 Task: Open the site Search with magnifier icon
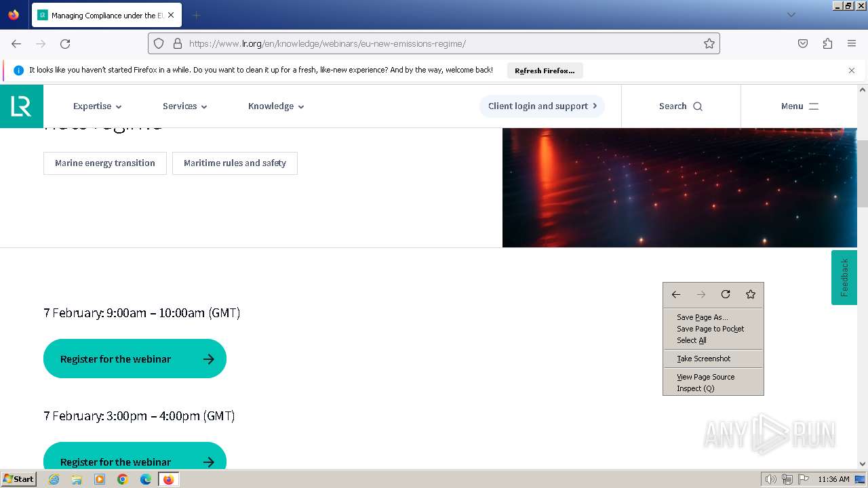(x=681, y=106)
